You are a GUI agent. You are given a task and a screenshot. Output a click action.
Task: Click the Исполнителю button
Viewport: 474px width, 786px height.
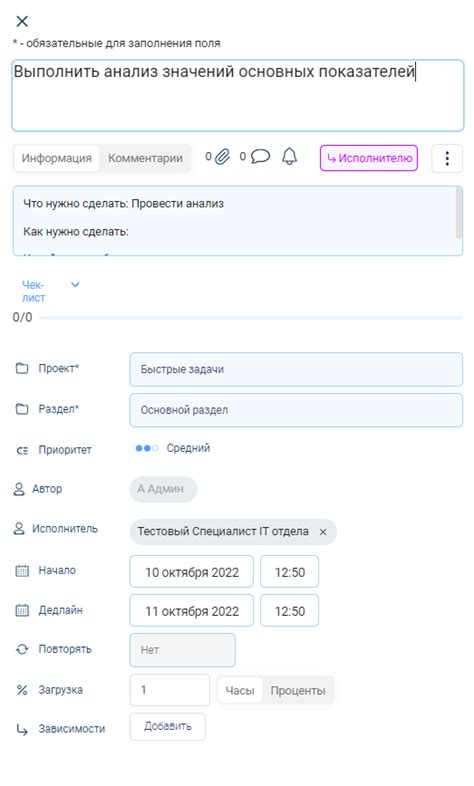click(x=369, y=158)
